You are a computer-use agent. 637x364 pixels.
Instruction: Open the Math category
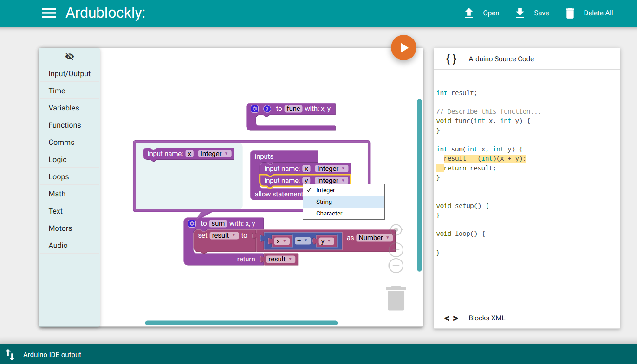(70, 194)
